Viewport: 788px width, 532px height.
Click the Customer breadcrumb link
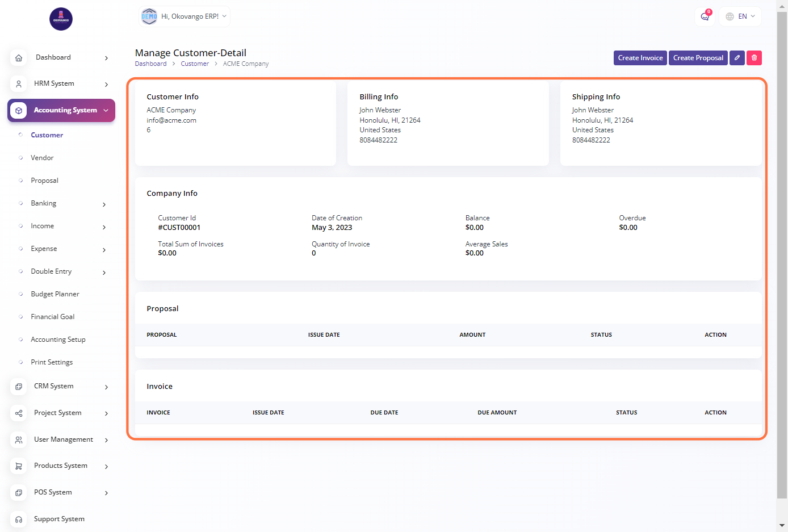click(x=195, y=64)
